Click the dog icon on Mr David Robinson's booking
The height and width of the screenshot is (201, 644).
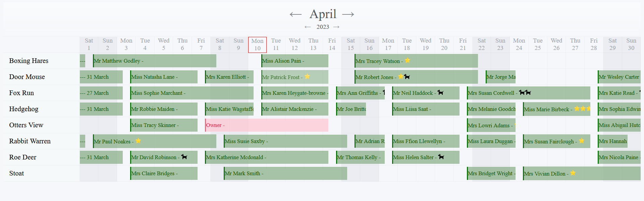(x=184, y=156)
